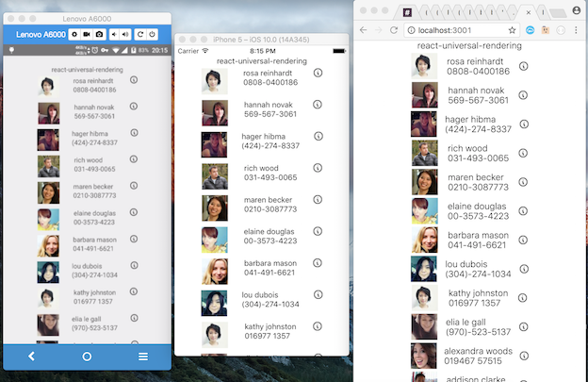Select maren becker's photo in Chrome page
Viewport: 588px width, 382px height.
point(424,182)
